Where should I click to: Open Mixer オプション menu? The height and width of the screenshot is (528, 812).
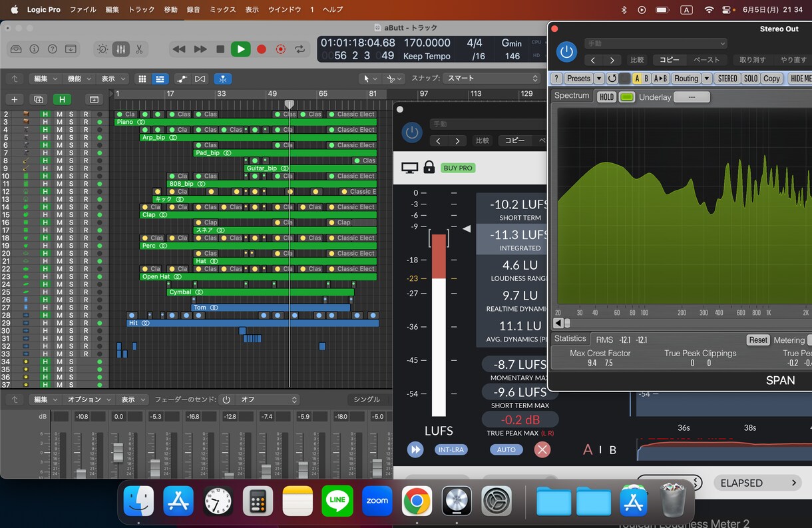click(88, 399)
